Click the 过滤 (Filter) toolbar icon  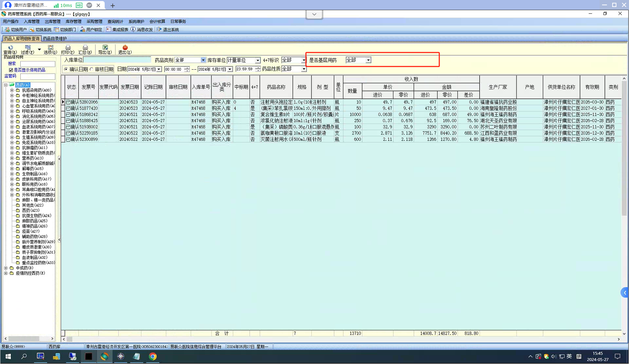coord(27,49)
